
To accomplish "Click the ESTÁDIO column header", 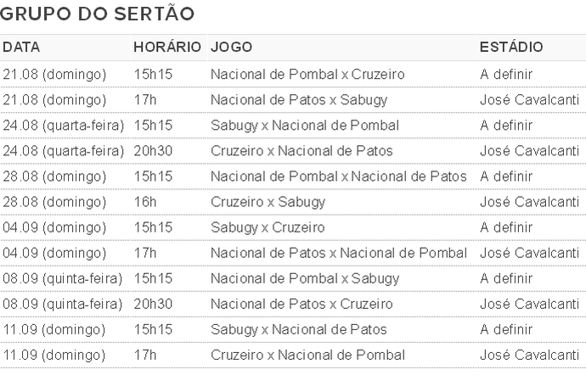I will (511, 48).
